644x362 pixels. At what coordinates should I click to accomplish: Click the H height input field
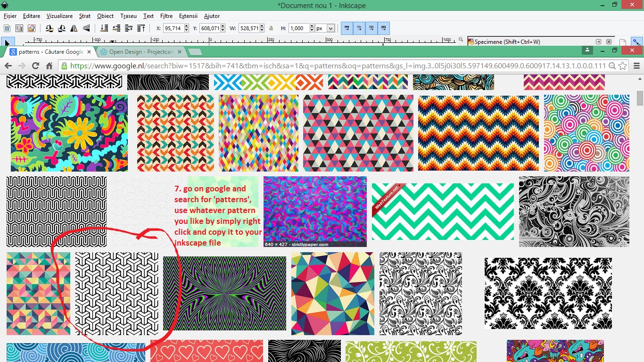tap(299, 28)
